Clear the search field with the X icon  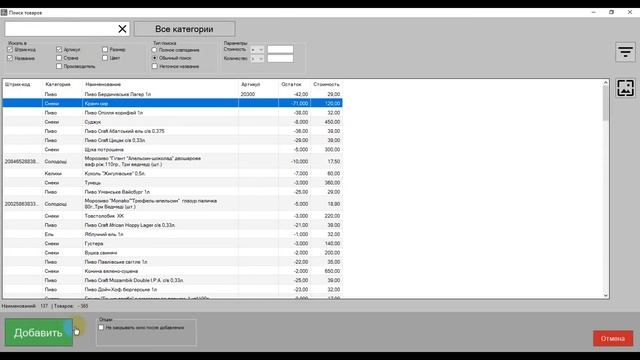[x=122, y=29]
